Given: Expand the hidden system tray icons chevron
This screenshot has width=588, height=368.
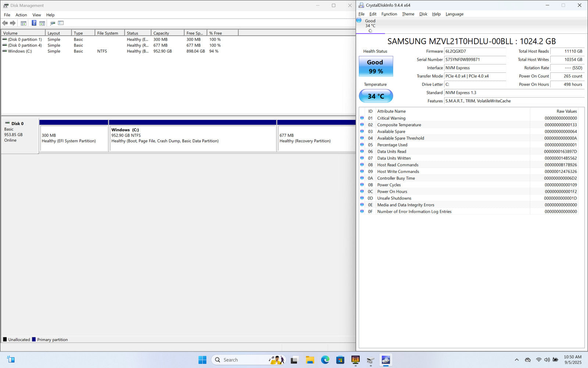Looking at the screenshot, I should [517, 360].
